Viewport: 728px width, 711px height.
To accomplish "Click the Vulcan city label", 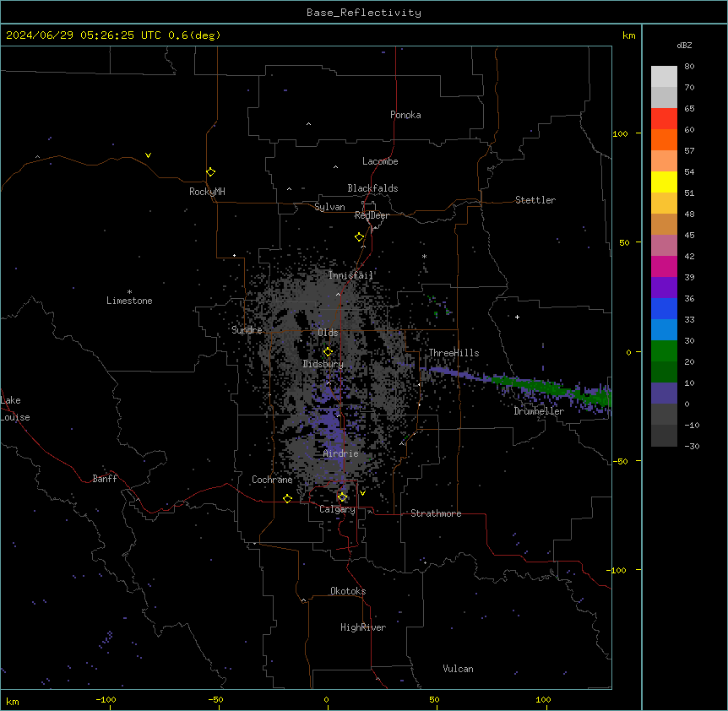I will point(459,669).
